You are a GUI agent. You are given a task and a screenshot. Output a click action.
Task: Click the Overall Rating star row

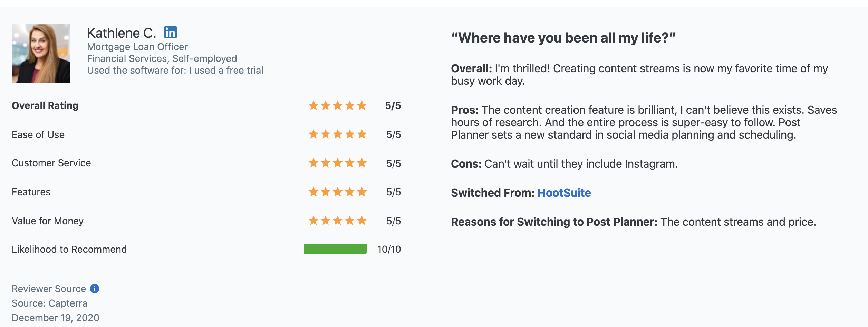tap(338, 105)
